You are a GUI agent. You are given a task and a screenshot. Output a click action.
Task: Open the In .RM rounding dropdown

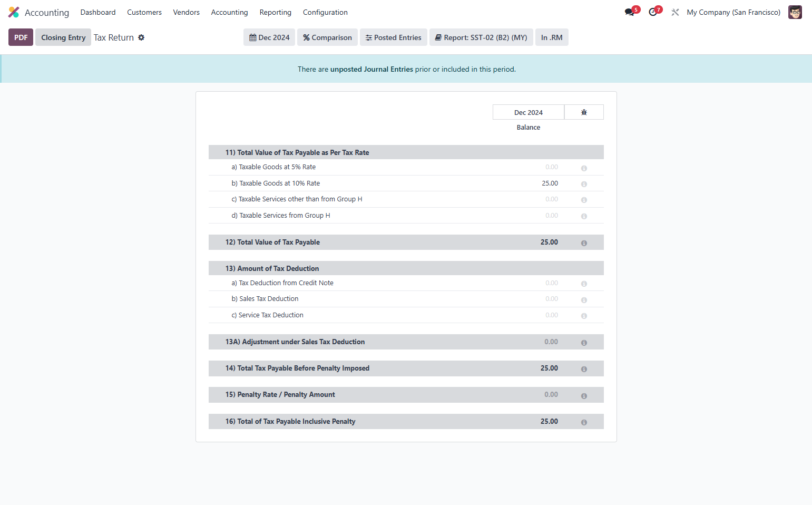pyautogui.click(x=552, y=37)
